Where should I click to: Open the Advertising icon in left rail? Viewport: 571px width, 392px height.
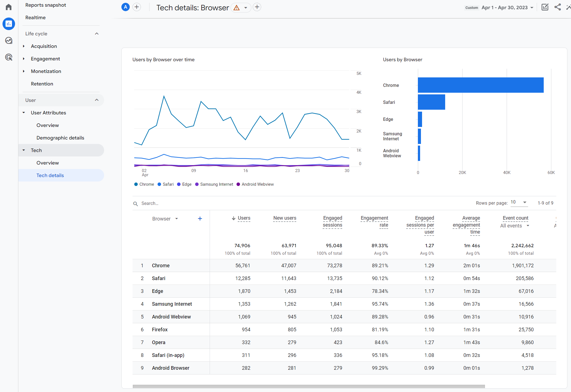pos(9,57)
